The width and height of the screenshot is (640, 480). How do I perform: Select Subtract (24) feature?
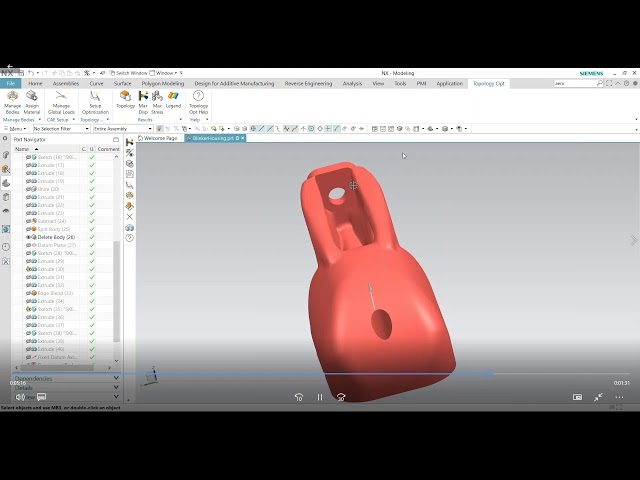pos(51,221)
